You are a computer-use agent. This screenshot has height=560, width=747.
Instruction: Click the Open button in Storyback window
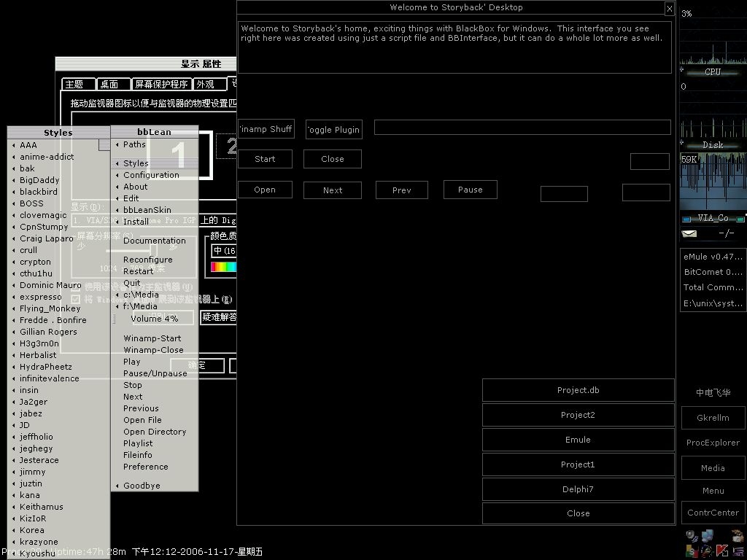265,190
